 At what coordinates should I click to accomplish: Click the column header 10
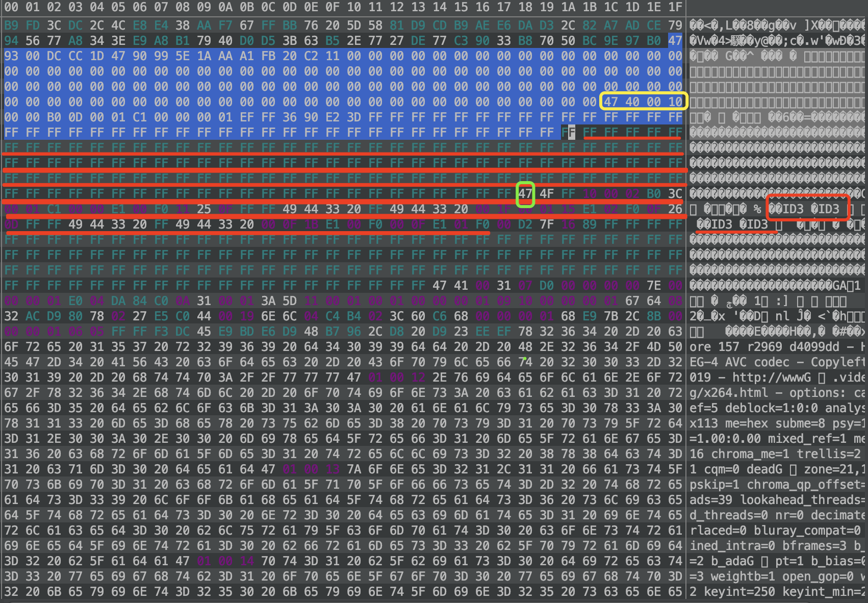tap(354, 7)
